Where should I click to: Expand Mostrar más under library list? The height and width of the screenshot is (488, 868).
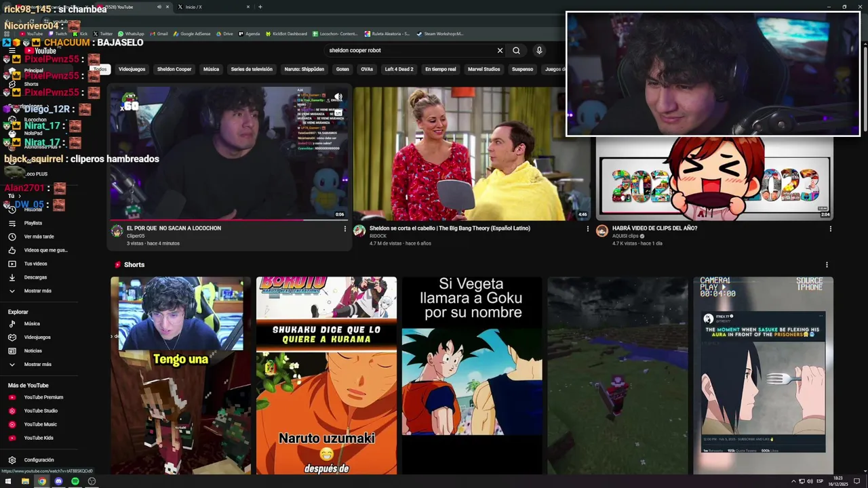click(x=37, y=291)
